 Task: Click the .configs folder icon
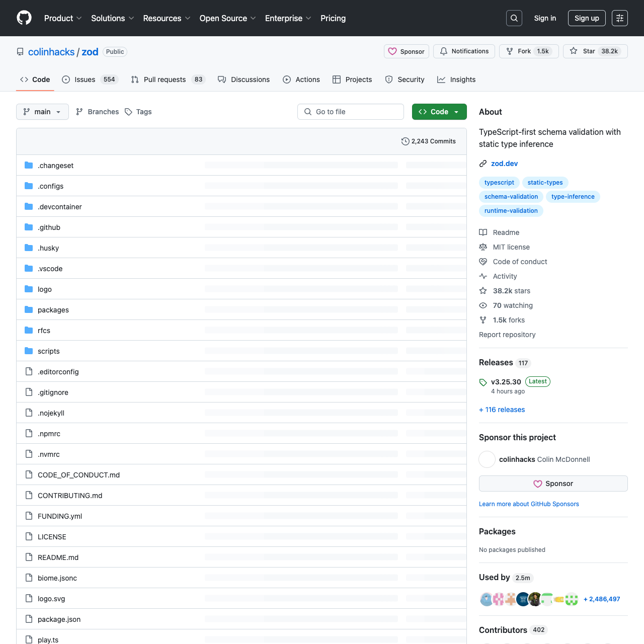[29, 186]
